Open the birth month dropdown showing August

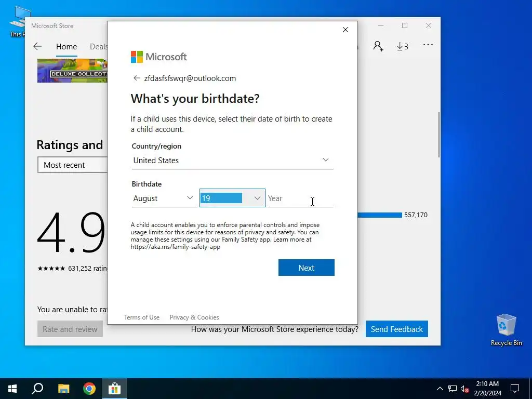point(164,198)
